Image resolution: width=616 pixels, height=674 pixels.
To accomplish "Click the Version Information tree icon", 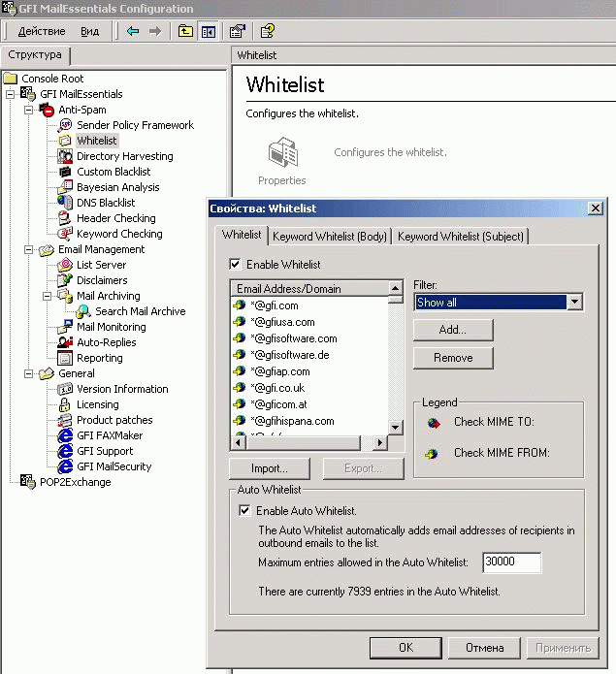I will tap(65, 389).
